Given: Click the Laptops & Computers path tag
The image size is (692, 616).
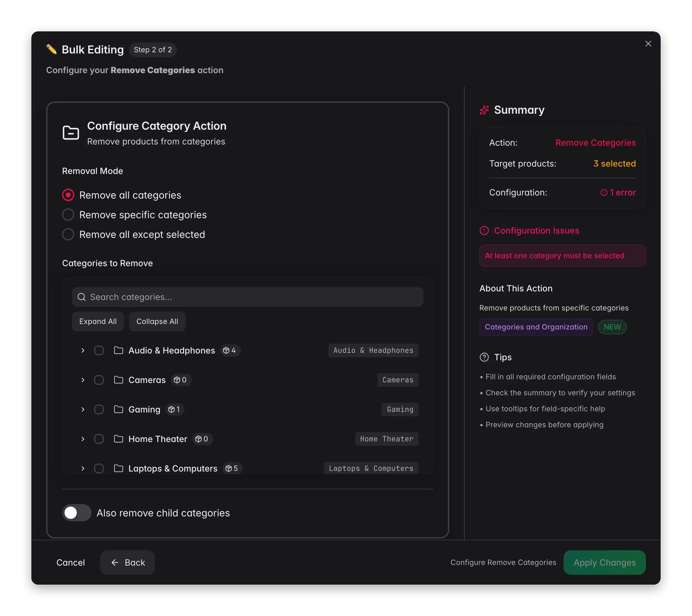Looking at the screenshot, I should (371, 468).
